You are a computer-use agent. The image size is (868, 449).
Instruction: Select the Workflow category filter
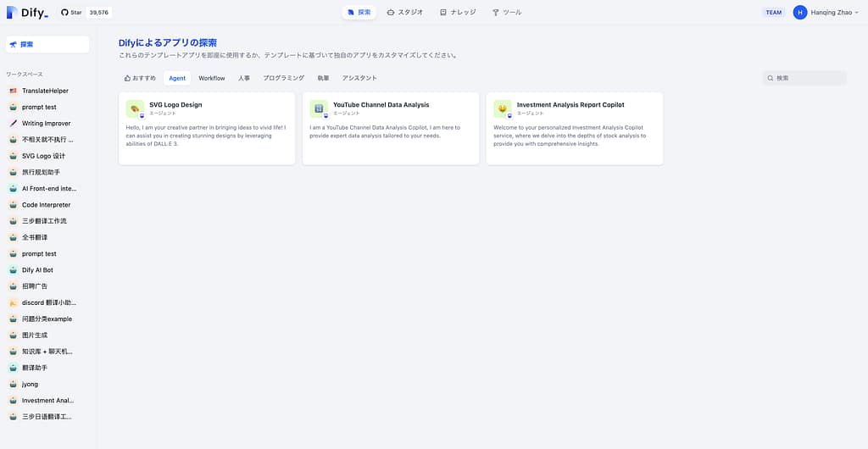[212, 78]
